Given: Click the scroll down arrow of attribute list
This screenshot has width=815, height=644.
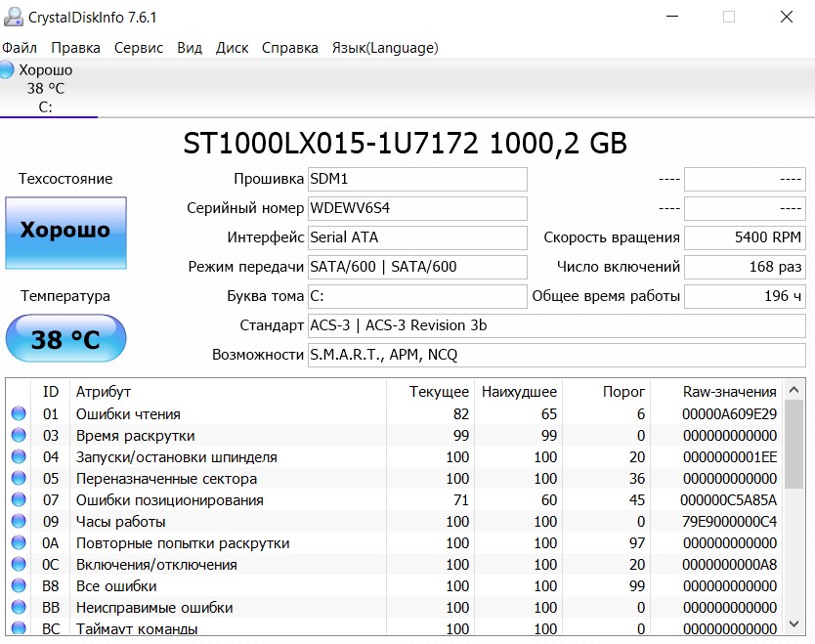Looking at the screenshot, I should pyautogui.click(x=794, y=623).
